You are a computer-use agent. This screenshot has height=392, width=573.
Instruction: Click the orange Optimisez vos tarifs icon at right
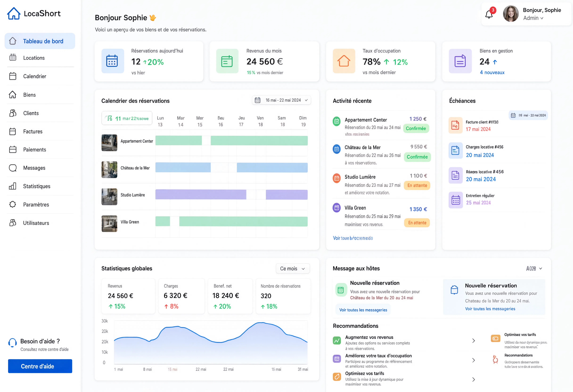(x=495, y=339)
